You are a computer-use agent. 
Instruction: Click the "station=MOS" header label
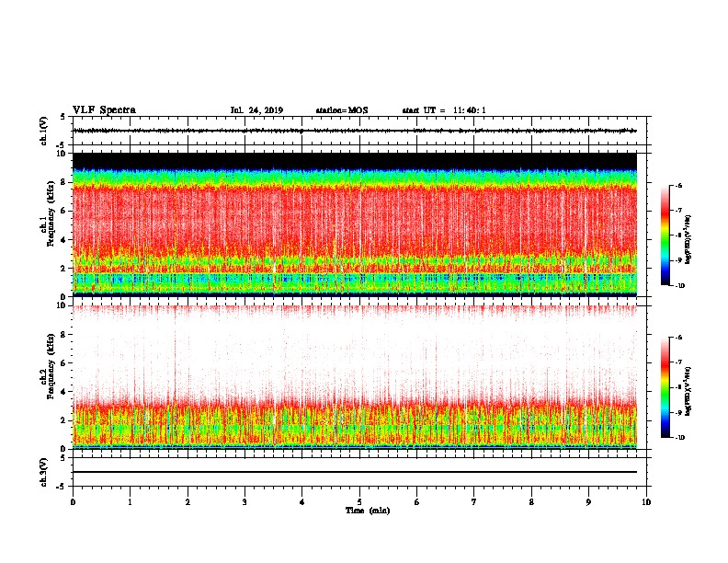342,110
